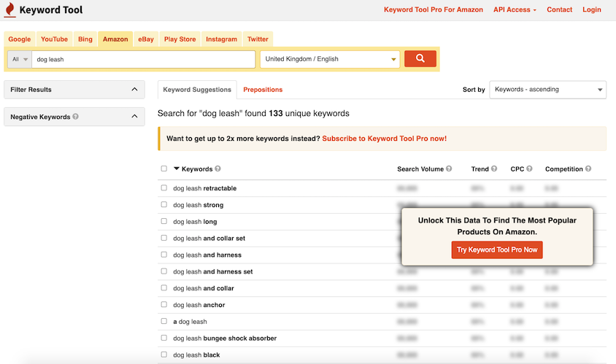
Task: Click the Competition column help icon
Action: pos(588,169)
